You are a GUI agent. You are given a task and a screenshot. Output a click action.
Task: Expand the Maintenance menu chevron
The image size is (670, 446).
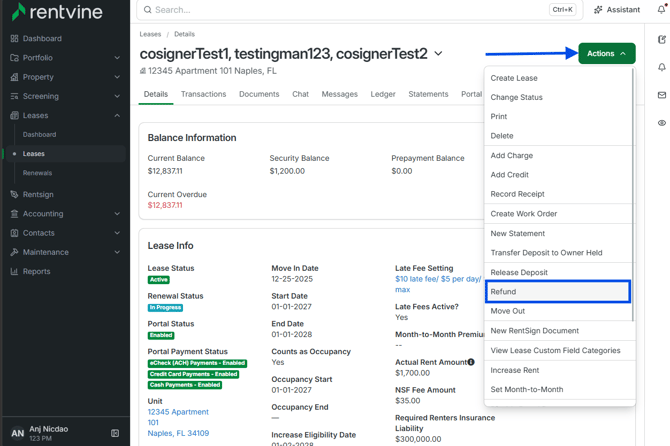[x=117, y=252]
